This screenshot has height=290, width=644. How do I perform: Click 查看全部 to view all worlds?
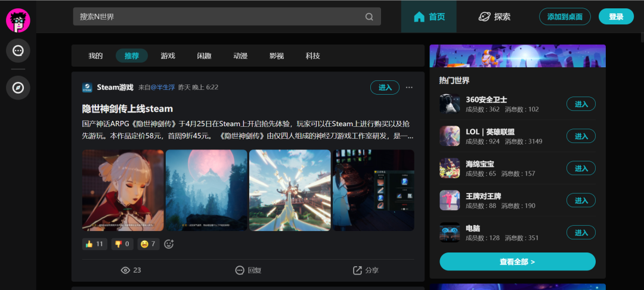(518, 261)
